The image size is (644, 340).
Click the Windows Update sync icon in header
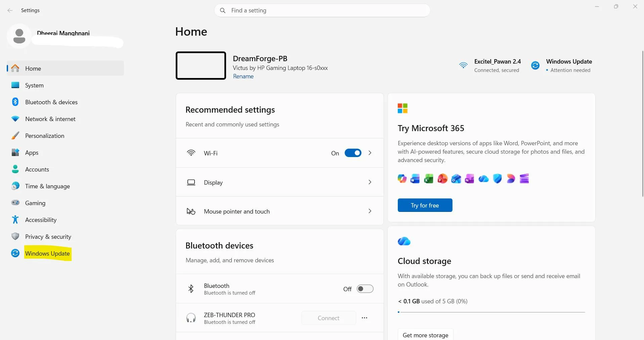coord(535,65)
